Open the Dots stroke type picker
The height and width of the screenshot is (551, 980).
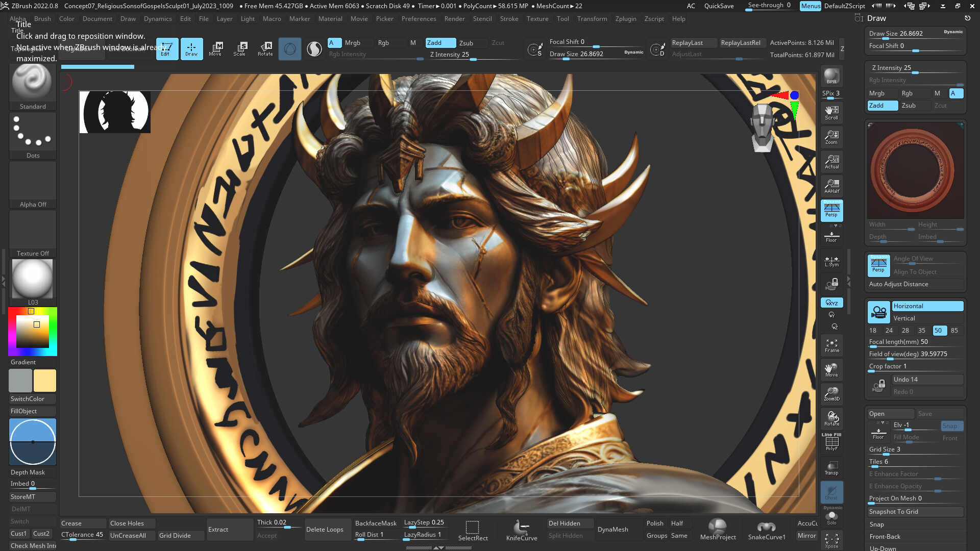point(33,133)
